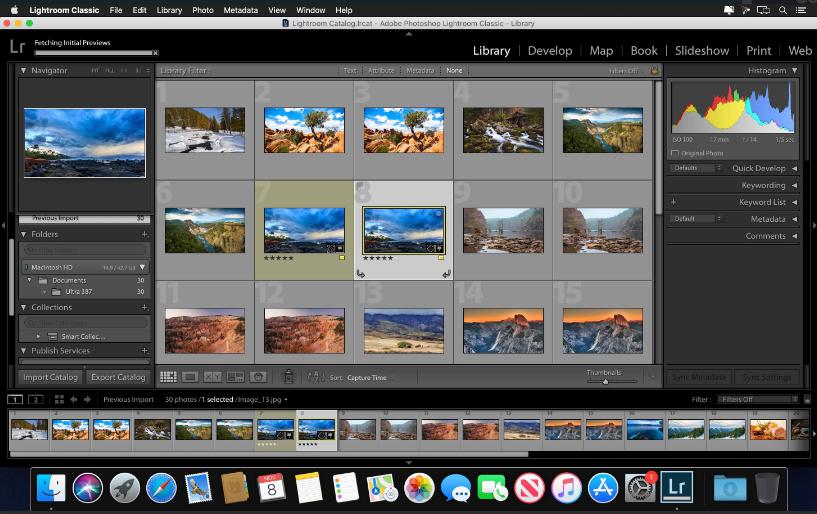Image resolution: width=817 pixels, height=514 pixels.
Task: Click rotate right arrow on photo 8
Action: (446, 274)
